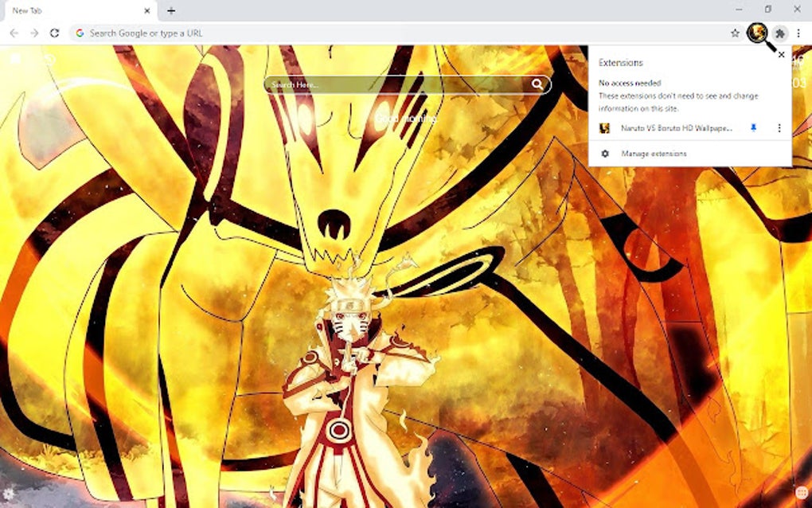
Task: Close the Extensions popup
Action: pyautogui.click(x=782, y=54)
